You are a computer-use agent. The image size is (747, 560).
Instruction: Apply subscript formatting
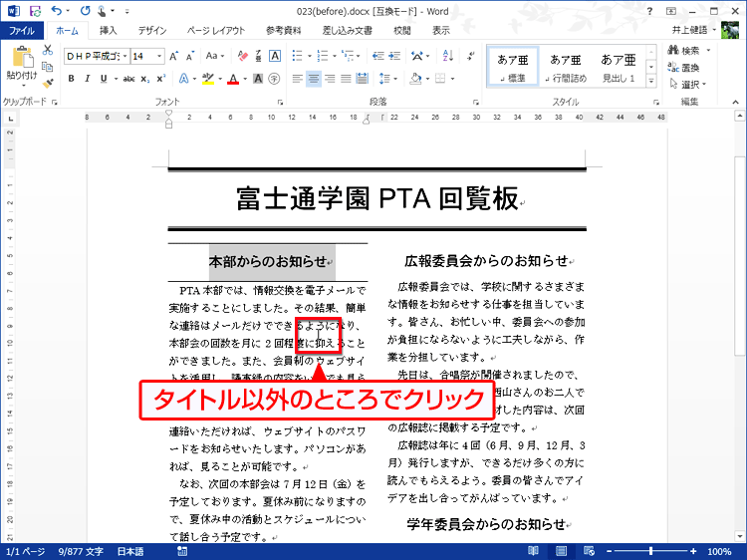[144, 79]
